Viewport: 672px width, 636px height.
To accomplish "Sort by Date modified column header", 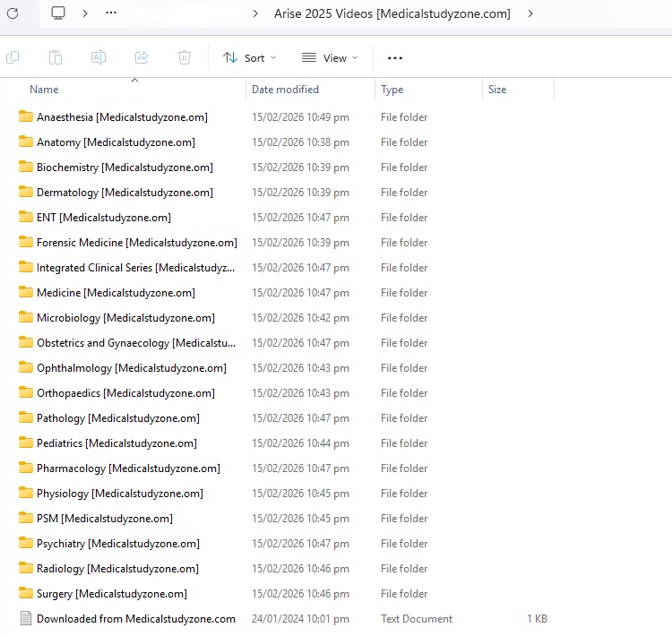I will tap(285, 90).
